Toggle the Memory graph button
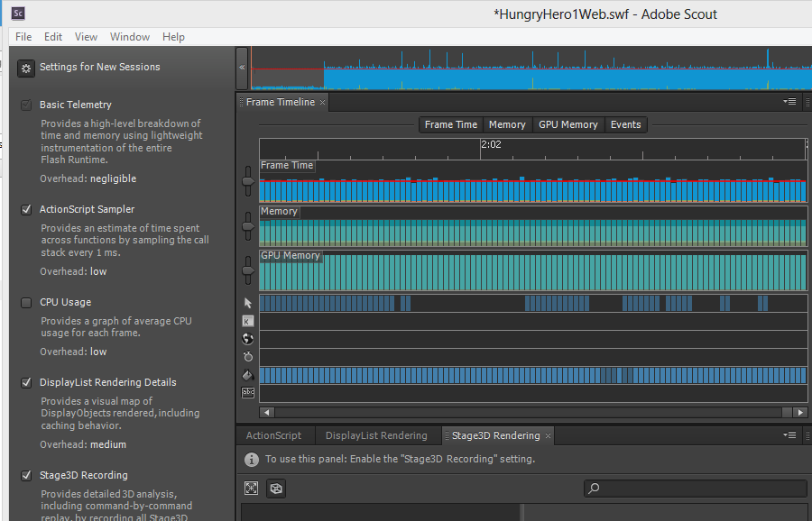 [x=507, y=124]
